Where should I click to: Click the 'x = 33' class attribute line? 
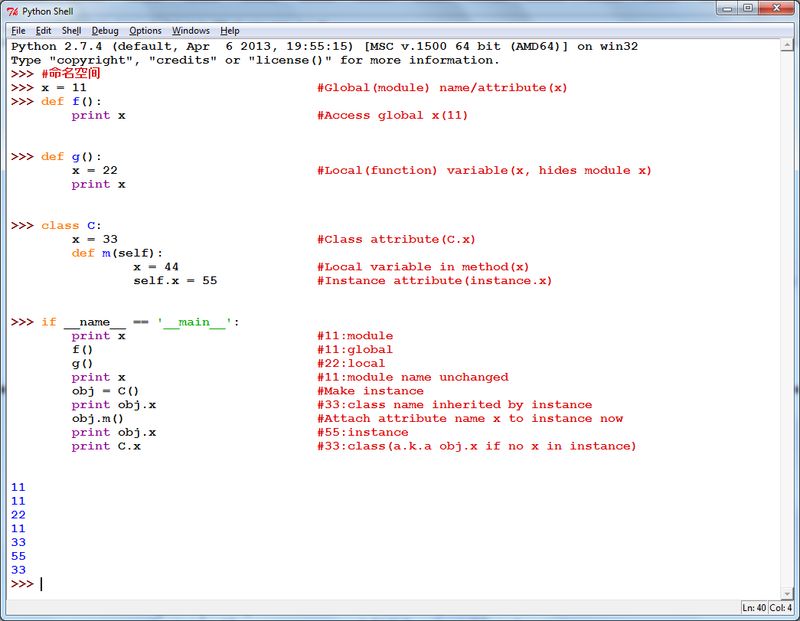94,239
